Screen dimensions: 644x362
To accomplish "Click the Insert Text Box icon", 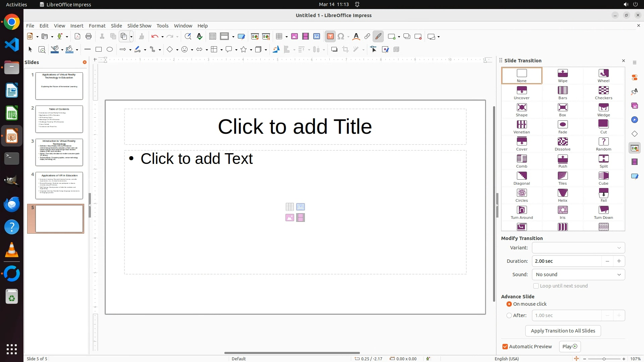I will (330, 37).
